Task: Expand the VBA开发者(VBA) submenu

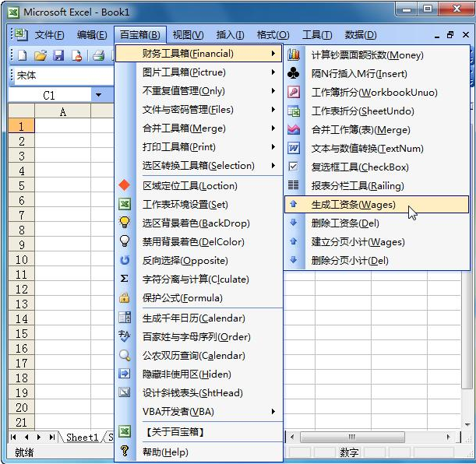Action: 199,412
